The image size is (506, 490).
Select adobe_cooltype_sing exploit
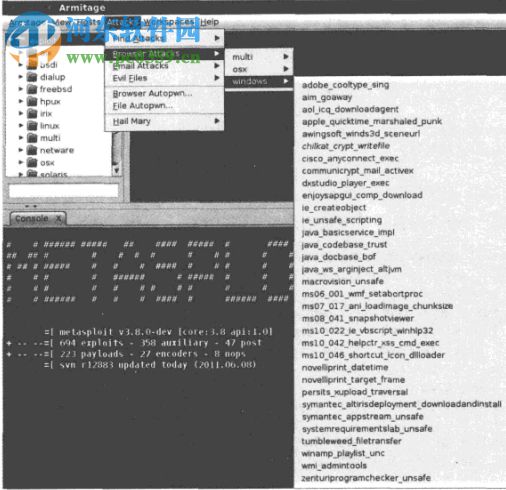click(345, 85)
